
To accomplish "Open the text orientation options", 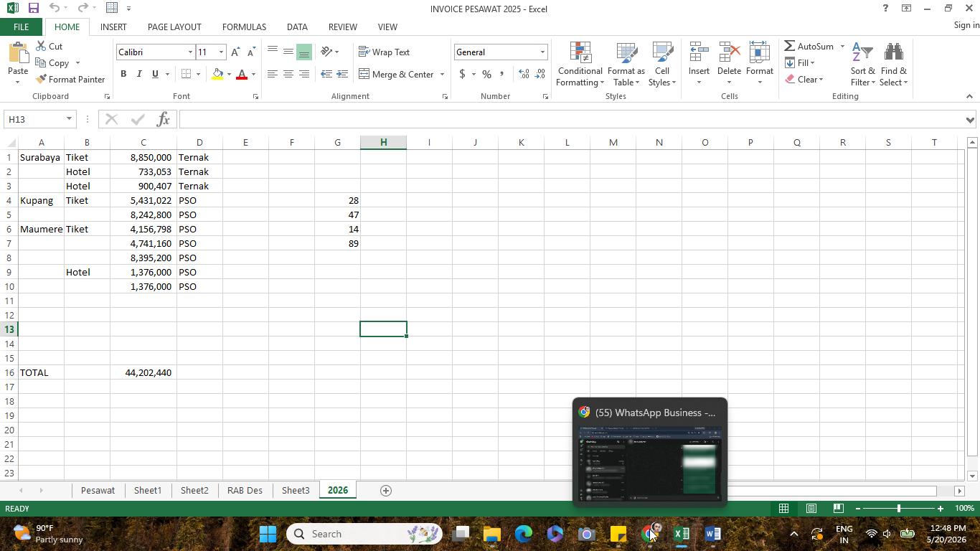I will point(329,52).
